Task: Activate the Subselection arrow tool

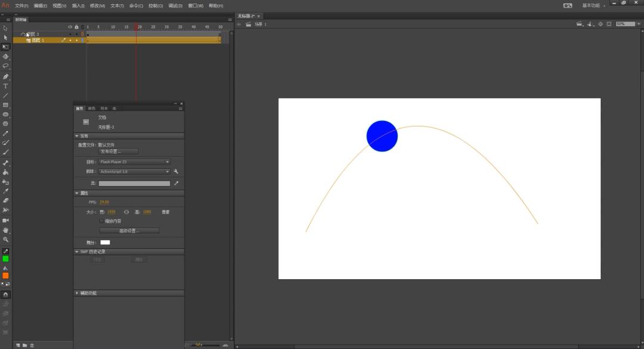Action: [6, 38]
